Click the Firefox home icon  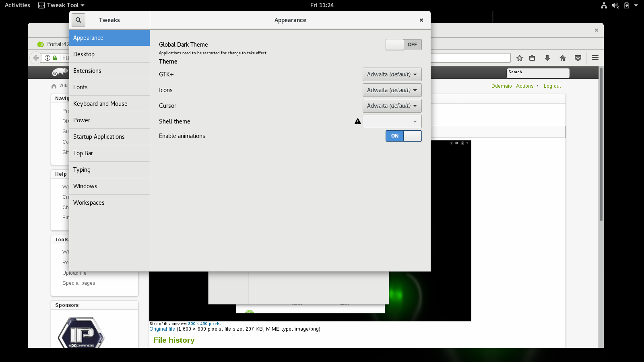(563, 58)
